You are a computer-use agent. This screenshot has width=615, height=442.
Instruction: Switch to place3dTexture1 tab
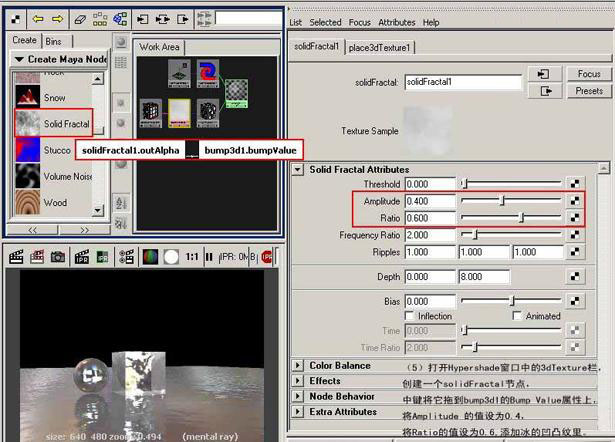click(x=379, y=48)
